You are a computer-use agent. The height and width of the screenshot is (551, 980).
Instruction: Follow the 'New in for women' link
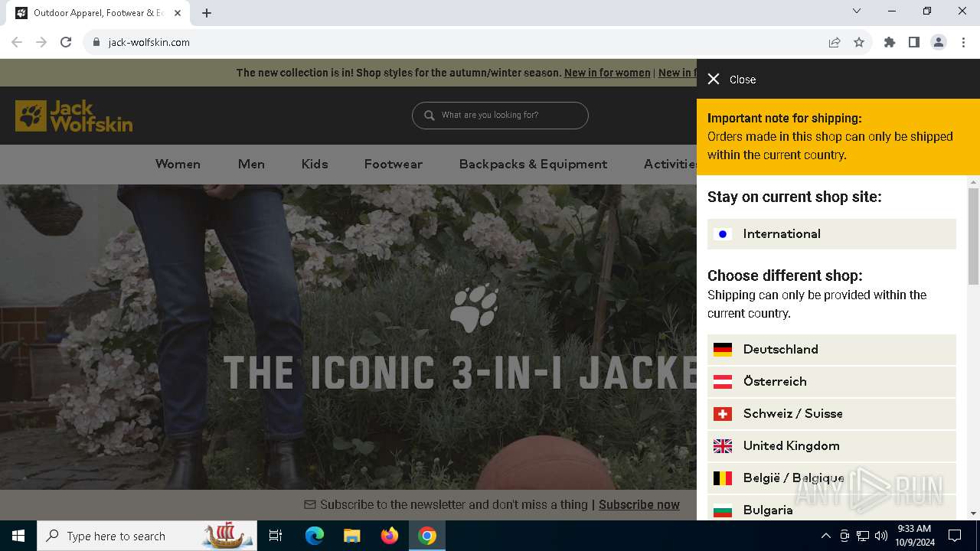tap(607, 73)
